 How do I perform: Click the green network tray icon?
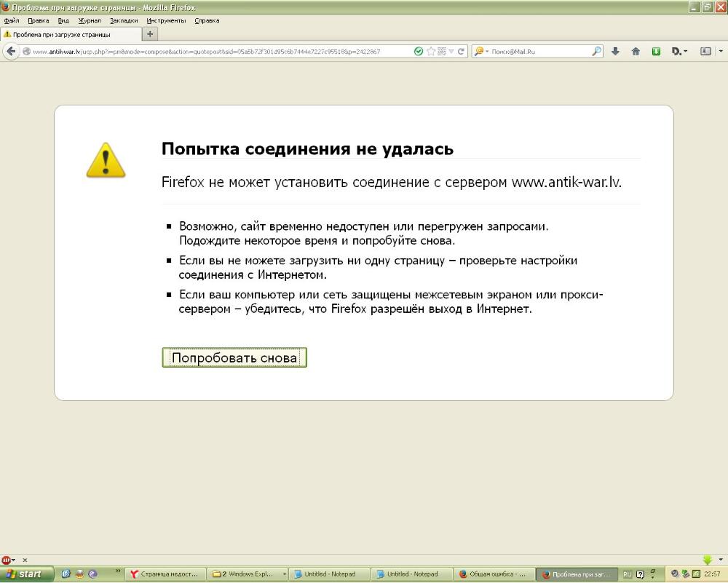tap(685, 574)
